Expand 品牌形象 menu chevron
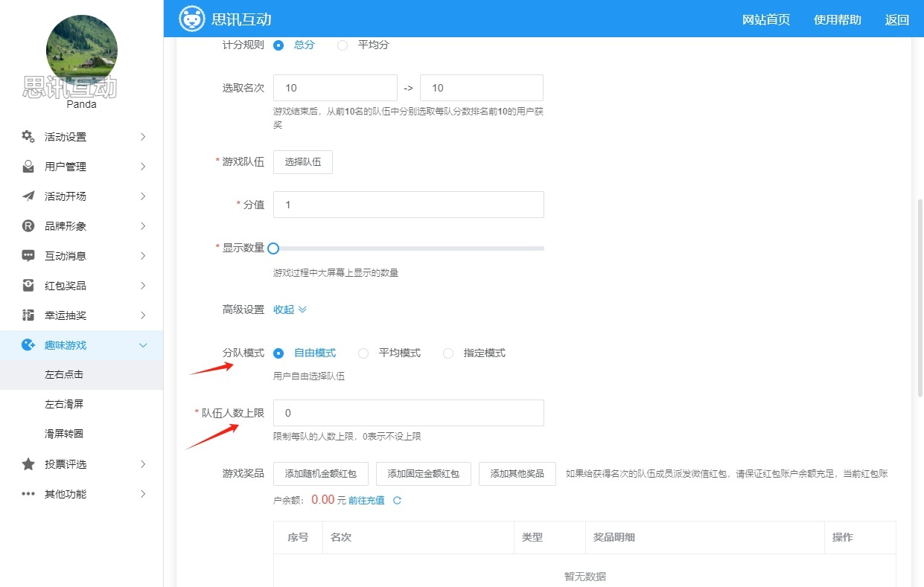924x587 pixels. point(143,225)
